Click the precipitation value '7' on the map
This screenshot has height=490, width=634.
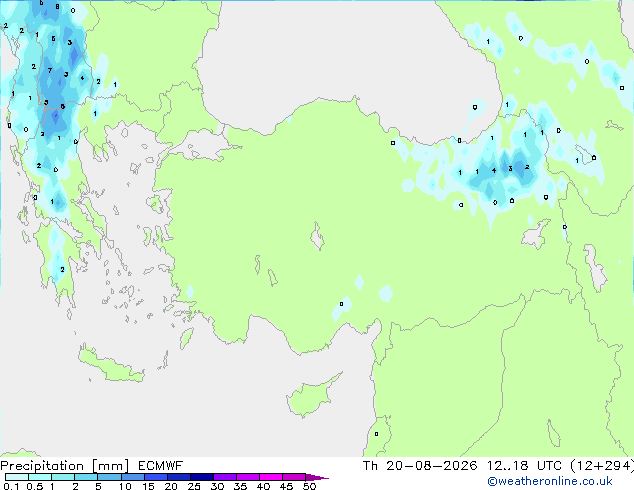point(50,70)
